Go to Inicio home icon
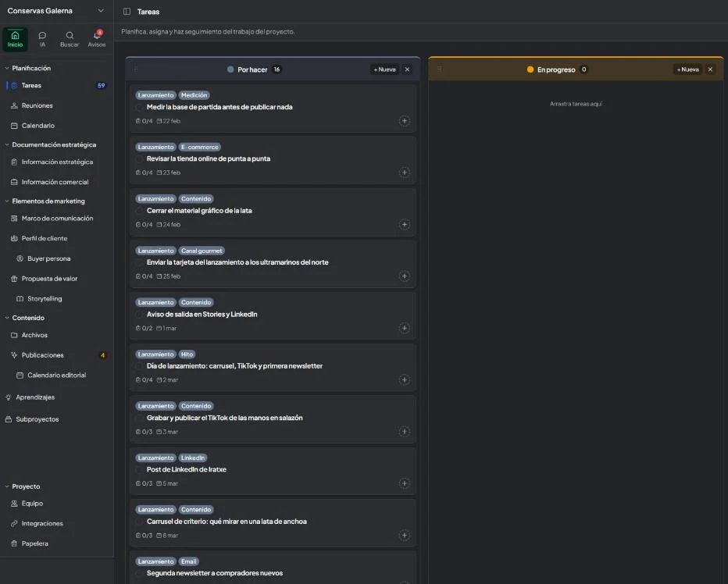The image size is (728, 584). coord(15,39)
